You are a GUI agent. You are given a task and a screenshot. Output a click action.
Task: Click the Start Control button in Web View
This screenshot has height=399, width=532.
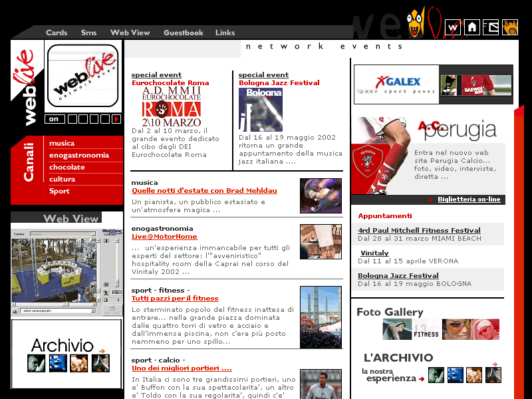pyautogui.click(x=112, y=310)
